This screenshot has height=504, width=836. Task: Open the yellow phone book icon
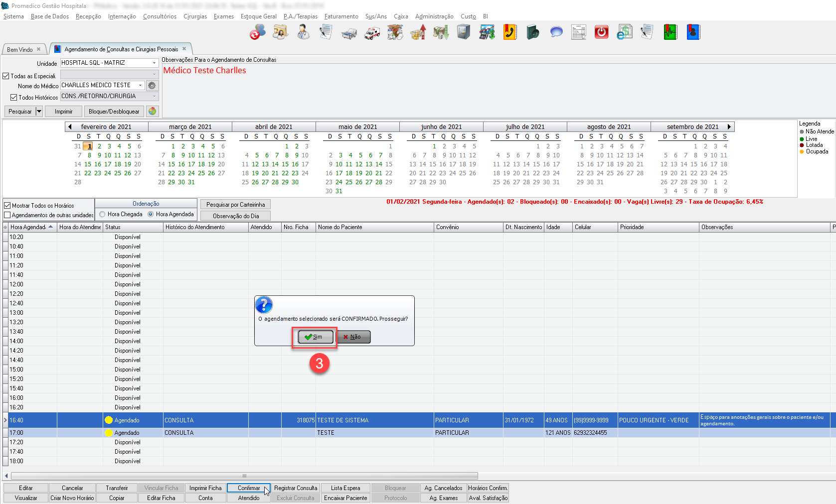[509, 33]
